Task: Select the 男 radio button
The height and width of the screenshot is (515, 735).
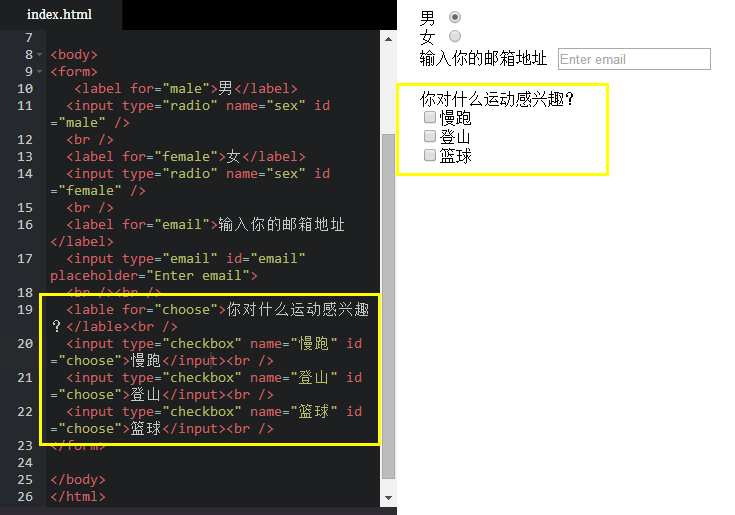Action: [455, 17]
